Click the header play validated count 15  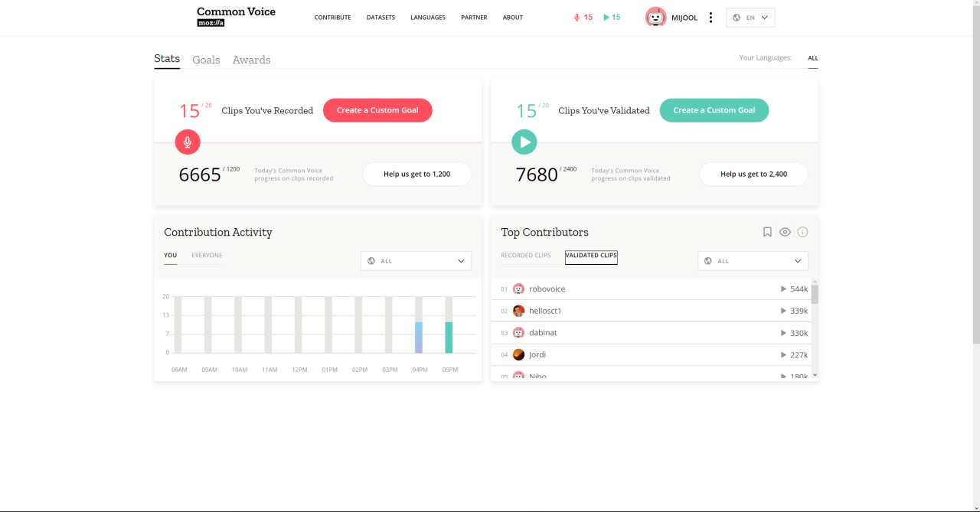click(612, 17)
